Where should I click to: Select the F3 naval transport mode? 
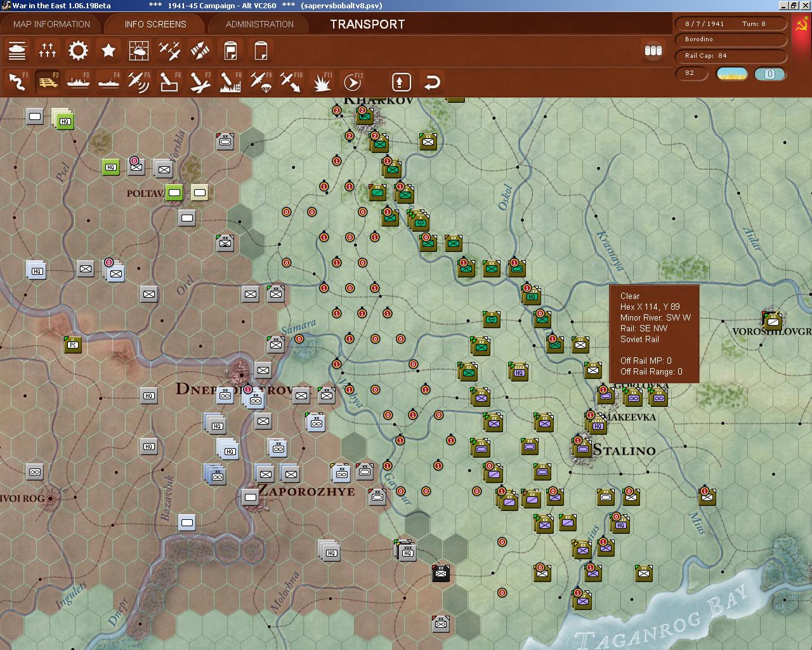tap(78, 82)
